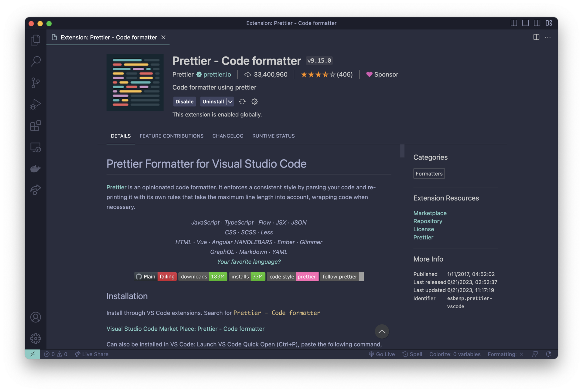Toggle secondary side bar layout icon
The width and height of the screenshot is (583, 392).
point(537,23)
